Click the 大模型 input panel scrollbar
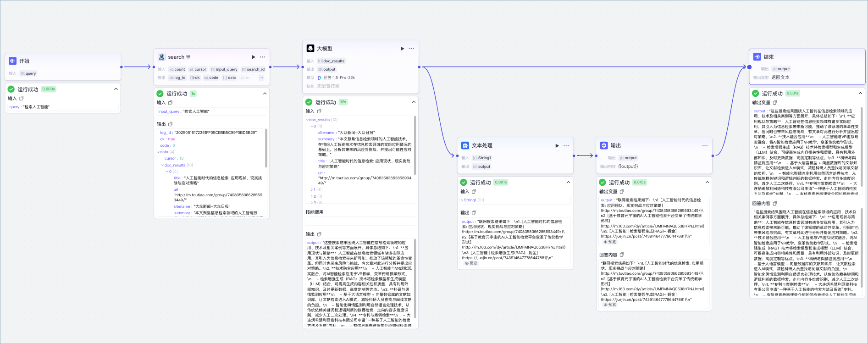Viewport: 868px width, 344px height. click(415, 145)
